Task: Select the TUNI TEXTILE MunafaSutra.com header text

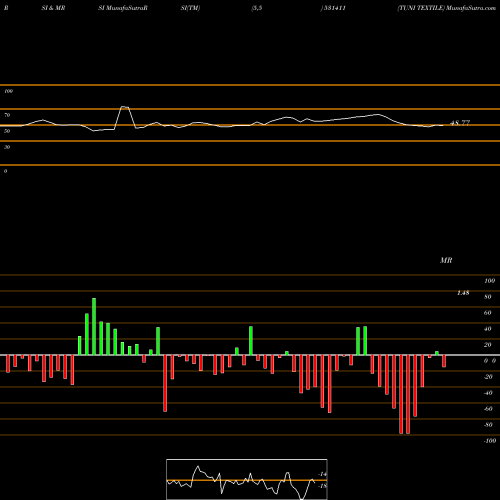Action: (446, 8)
